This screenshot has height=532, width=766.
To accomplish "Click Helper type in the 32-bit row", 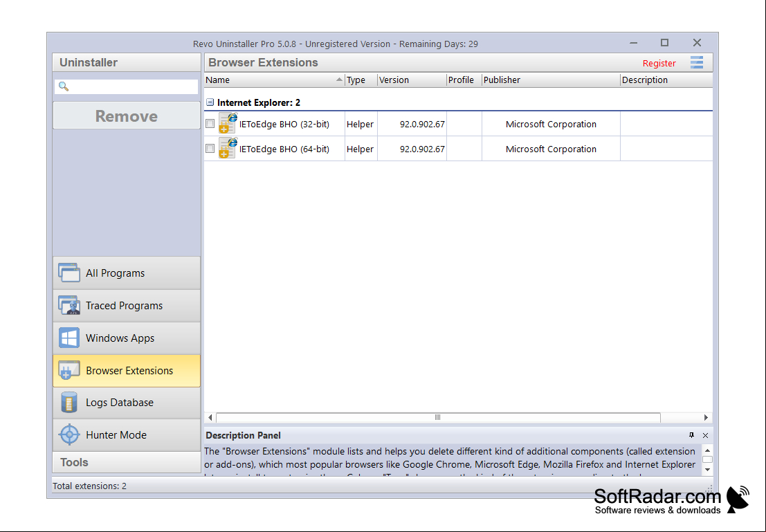I will pyautogui.click(x=360, y=124).
